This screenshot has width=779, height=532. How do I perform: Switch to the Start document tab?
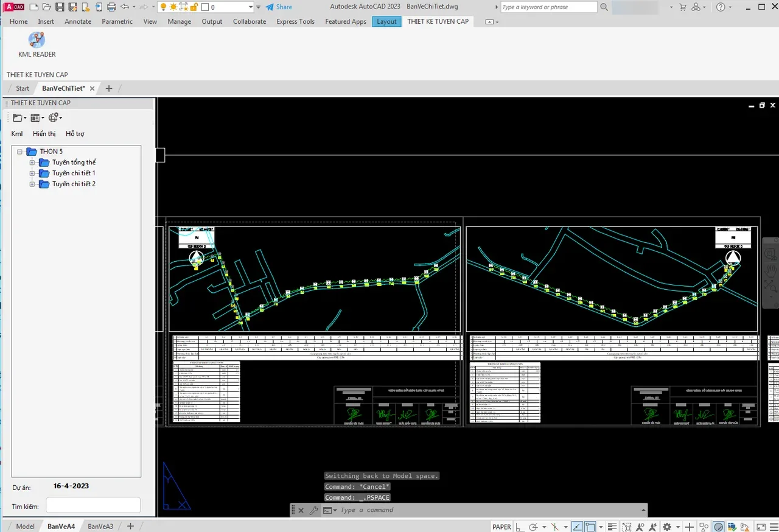click(x=23, y=88)
